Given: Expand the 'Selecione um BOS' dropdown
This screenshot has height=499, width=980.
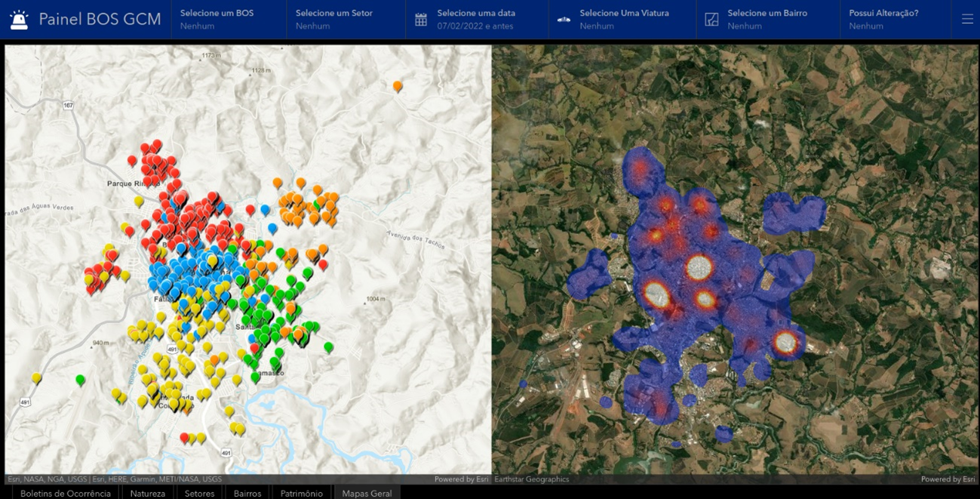Looking at the screenshot, I should (229, 20).
